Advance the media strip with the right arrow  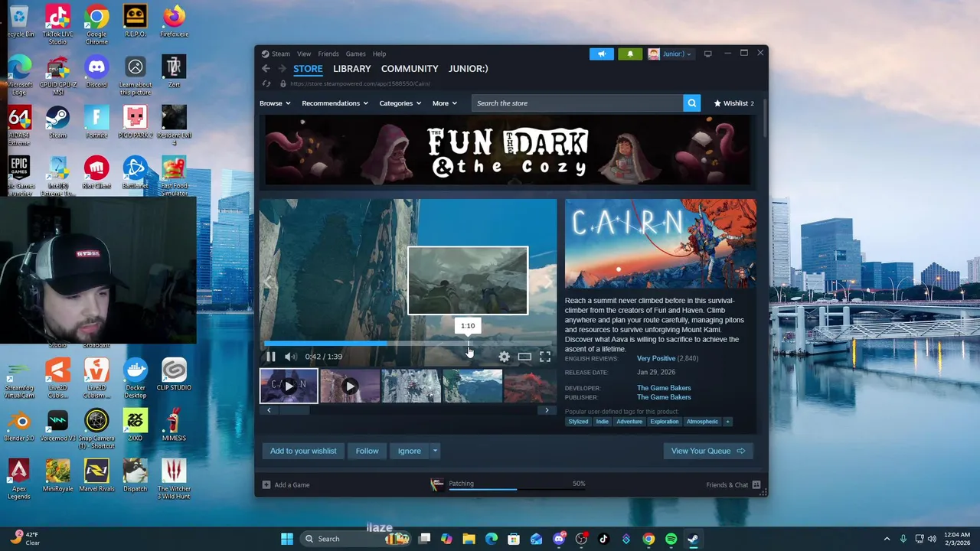point(547,410)
